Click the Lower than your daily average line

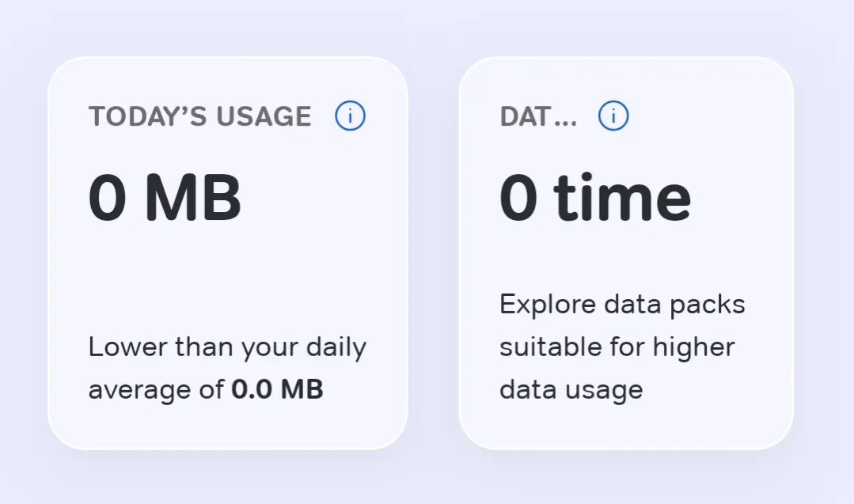coord(227,346)
